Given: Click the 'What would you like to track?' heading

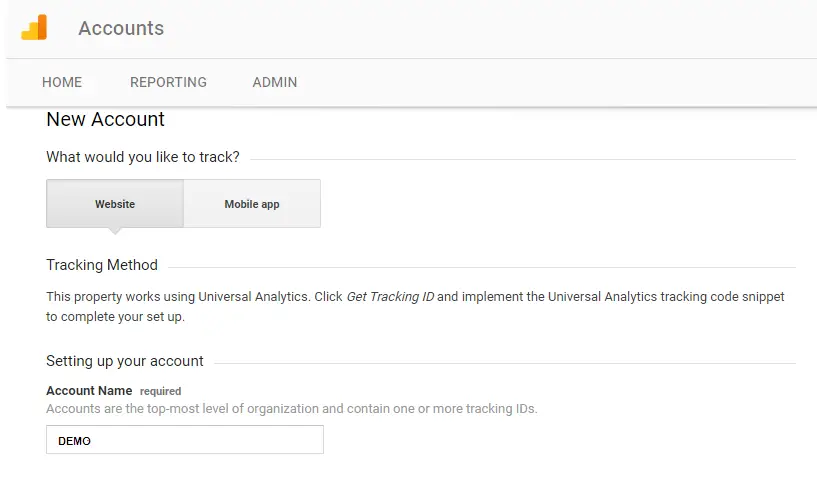Looking at the screenshot, I should pyautogui.click(x=143, y=157).
